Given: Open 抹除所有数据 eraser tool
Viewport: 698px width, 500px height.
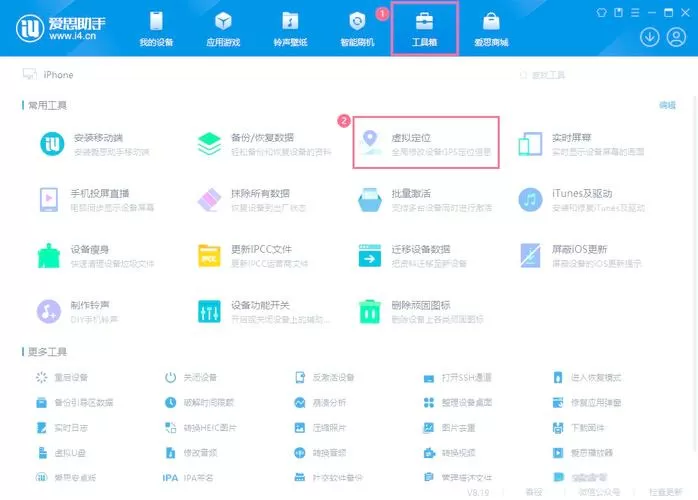Looking at the screenshot, I should [x=252, y=199].
